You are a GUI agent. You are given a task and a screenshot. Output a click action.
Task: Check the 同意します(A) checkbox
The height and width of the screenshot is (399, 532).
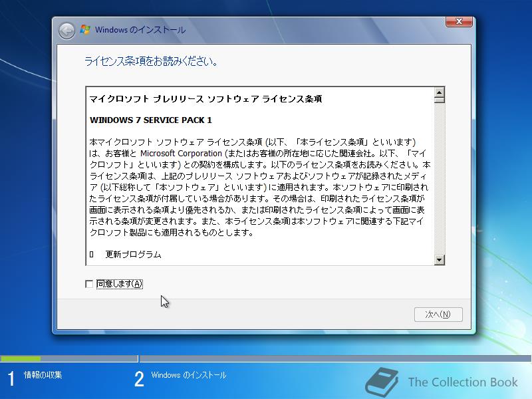pyautogui.click(x=89, y=284)
